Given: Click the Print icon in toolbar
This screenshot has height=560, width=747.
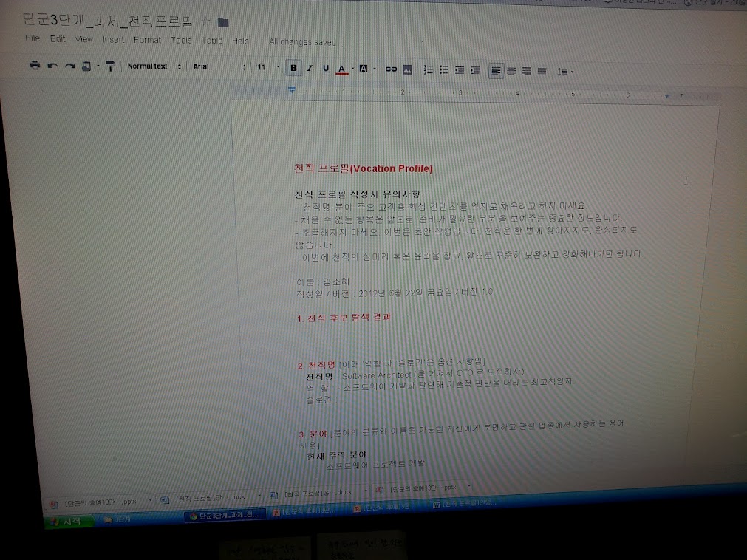Looking at the screenshot, I should click(35, 66).
